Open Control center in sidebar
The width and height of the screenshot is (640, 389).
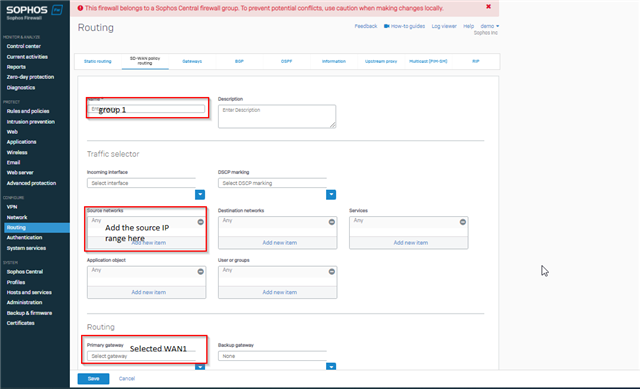click(x=24, y=46)
